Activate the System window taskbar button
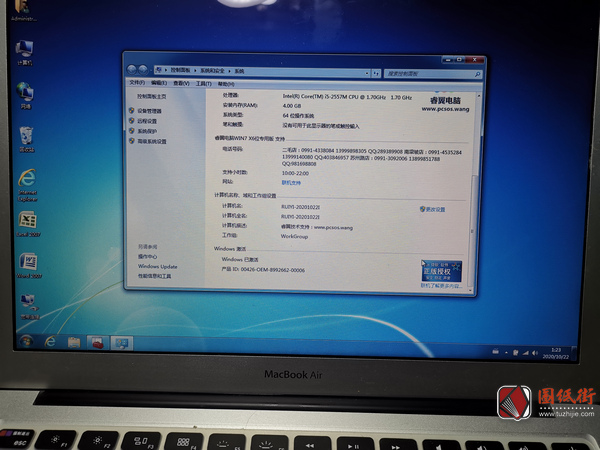The width and height of the screenshot is (600, 450). pos(122,343)
